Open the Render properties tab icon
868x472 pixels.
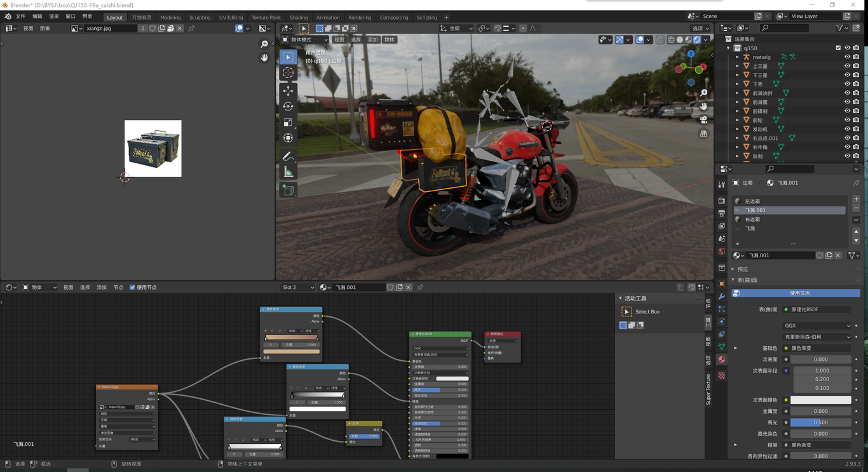pos(721,201)
